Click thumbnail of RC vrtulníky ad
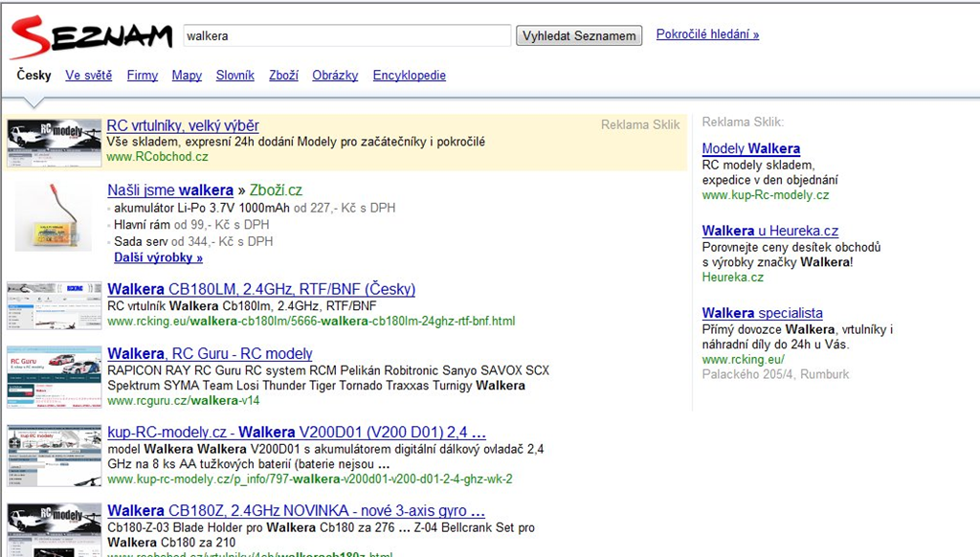980x557 pixels. [x=54, y=143]
